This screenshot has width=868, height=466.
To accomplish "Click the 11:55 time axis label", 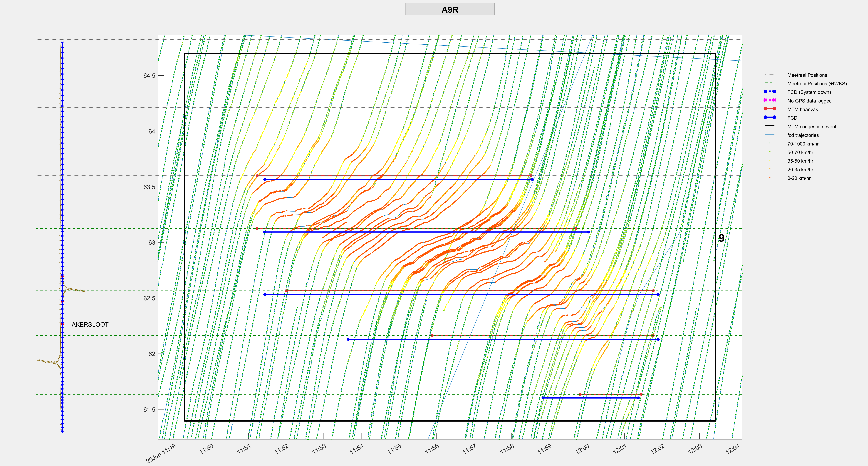I will 395,449.
